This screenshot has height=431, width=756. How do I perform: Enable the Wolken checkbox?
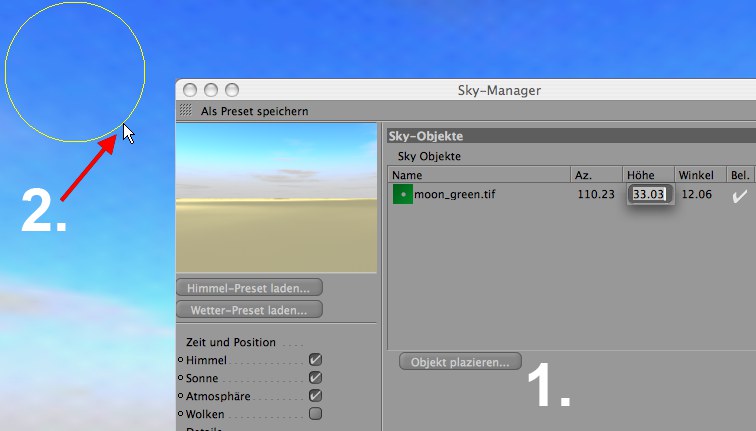click(x=315, y=414)
